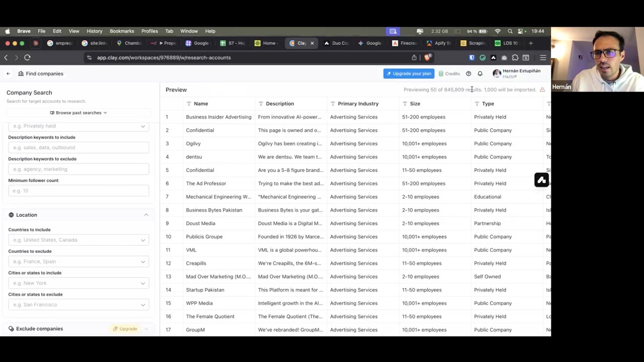The height and width of the screenshot is (362, 644).
Task: Click the floating black widget icon
Action: tap(541, 180)
